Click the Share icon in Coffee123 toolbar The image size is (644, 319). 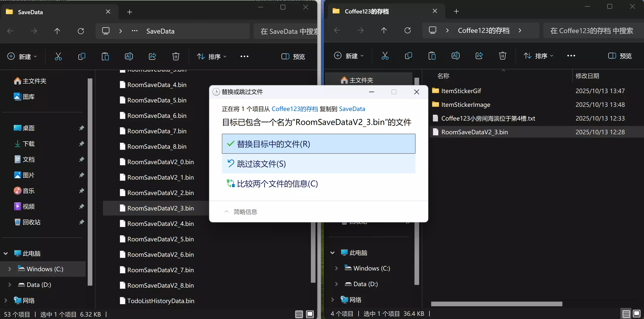click(x=479, y=56)
